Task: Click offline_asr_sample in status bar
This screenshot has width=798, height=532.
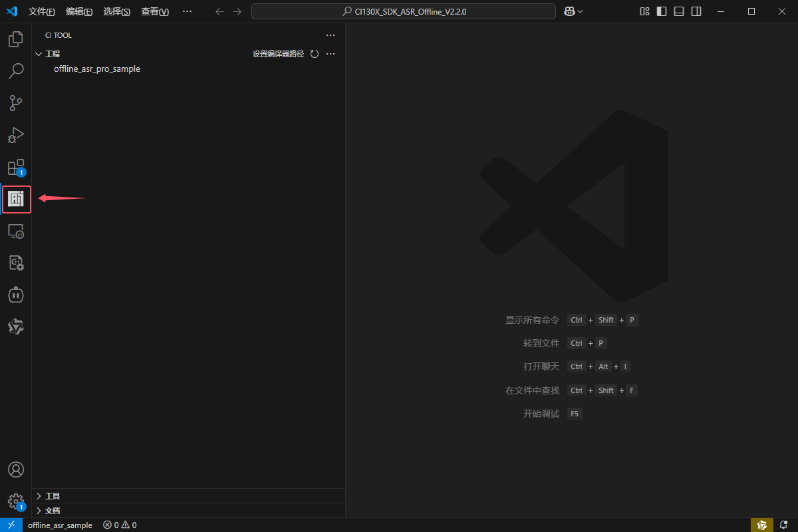Action: pyautogui.click(x=60, y=525)
